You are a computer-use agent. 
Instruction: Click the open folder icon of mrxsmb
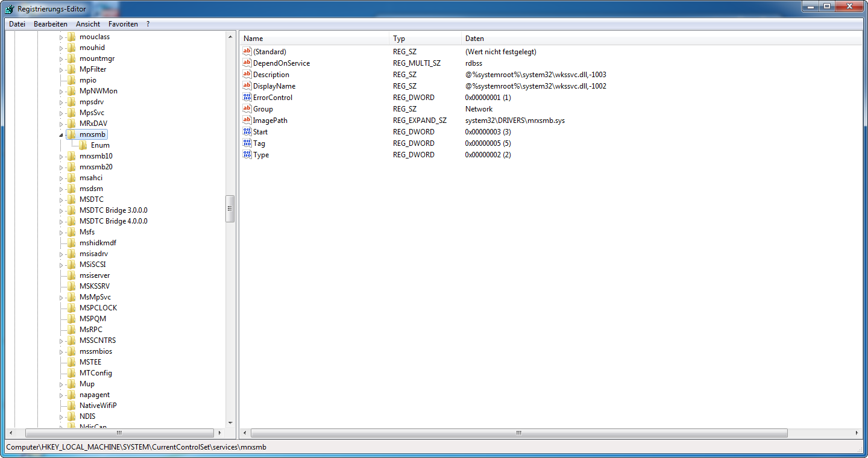(71, 134)
